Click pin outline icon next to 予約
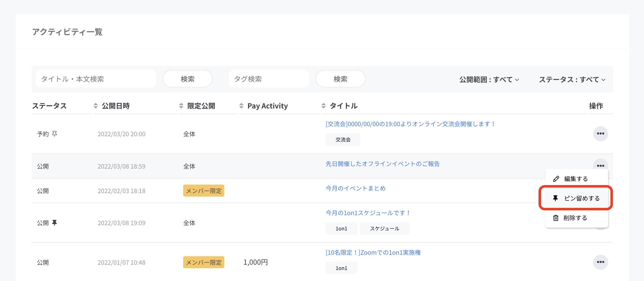The height and width of the screenshot is (281, 644). (x=54, y=134)
